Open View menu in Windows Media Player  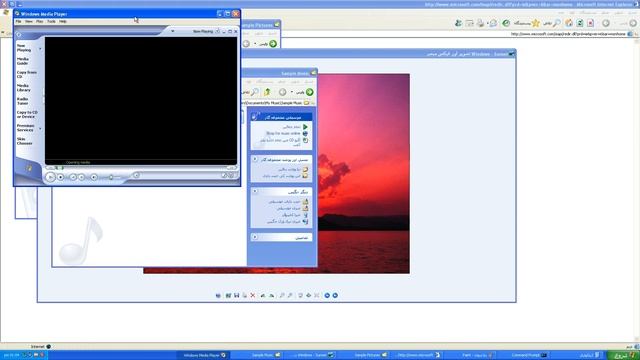point(29,21)
